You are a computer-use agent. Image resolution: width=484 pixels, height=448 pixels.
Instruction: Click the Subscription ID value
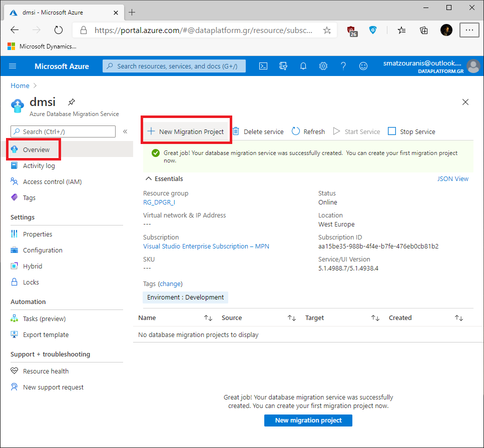click(378, 246)
